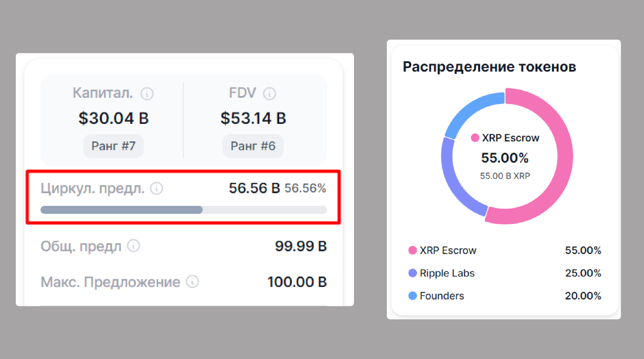Open the Макс. Предложение info icon
The width and height of the screenshot is (644, 359).
(193, 282)
